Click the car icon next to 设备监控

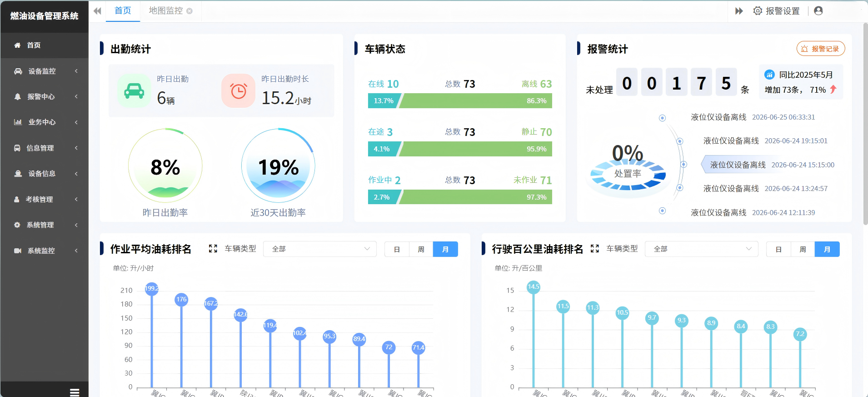[x=18, y=71]
